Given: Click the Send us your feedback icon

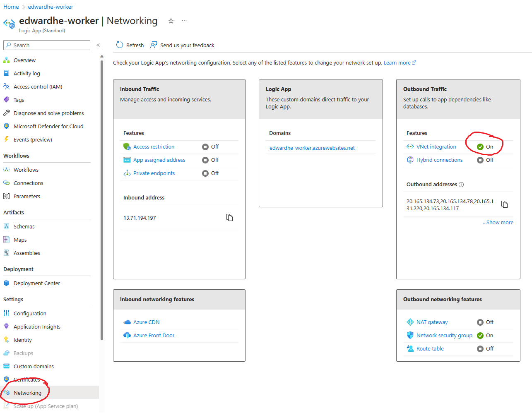Looking at the screenshot, I should (154, 45).
